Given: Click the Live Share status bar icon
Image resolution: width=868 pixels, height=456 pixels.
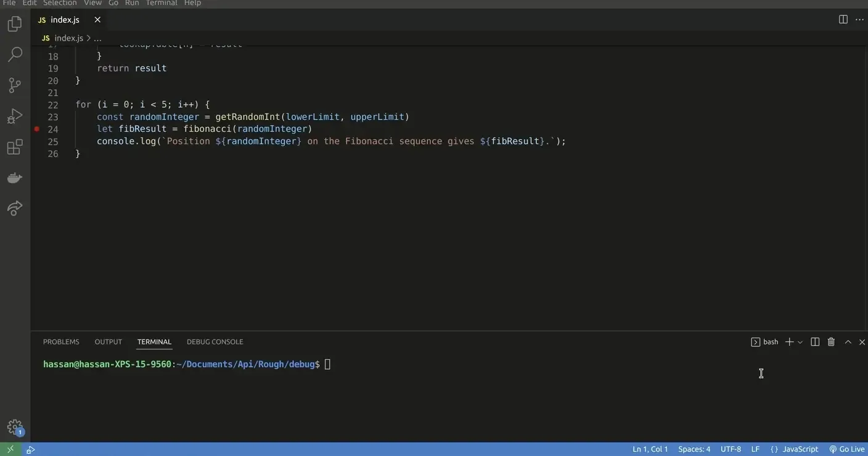Looking at the screenshot, I should (30, 449).
